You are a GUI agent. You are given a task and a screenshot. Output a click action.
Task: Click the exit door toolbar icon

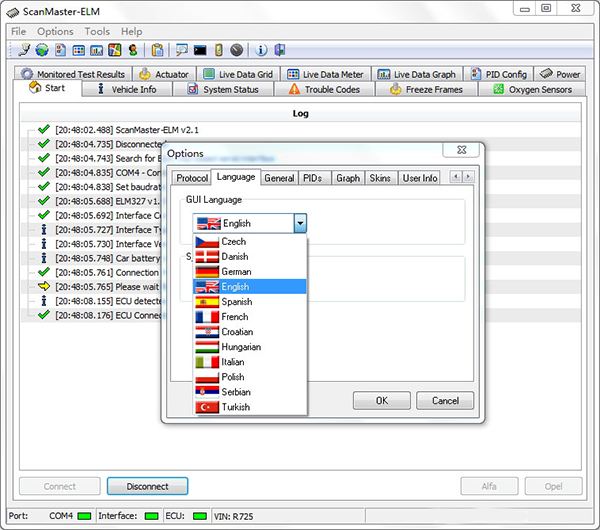280,50
